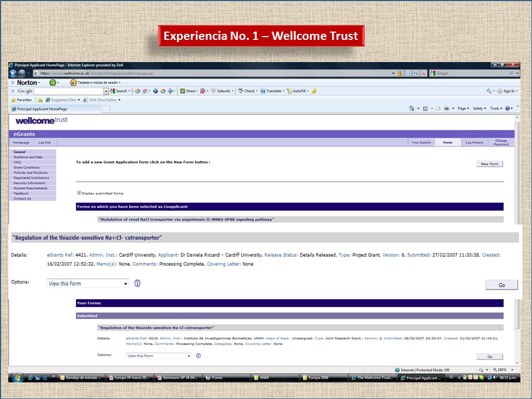The height and width of the screenshot is (399, 532).
Task: Open the Safety menu
Action: click(x=479, y=109)
